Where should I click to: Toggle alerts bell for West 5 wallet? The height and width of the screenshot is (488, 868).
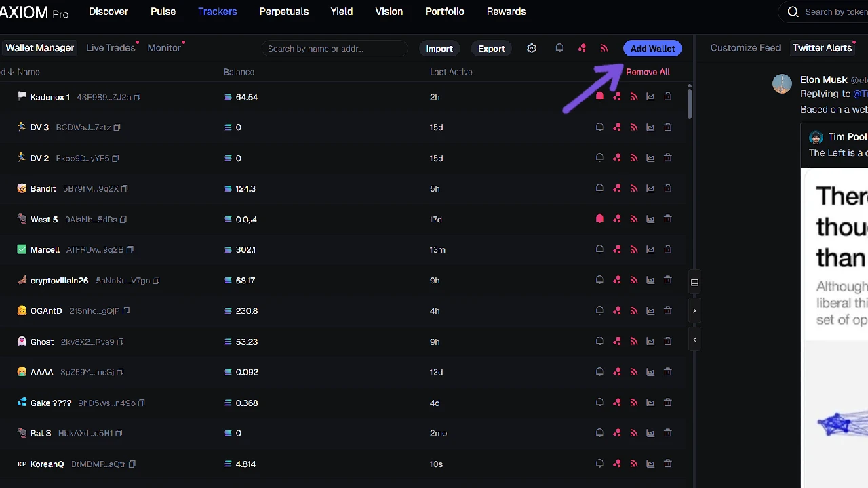[x=599, y=218]
